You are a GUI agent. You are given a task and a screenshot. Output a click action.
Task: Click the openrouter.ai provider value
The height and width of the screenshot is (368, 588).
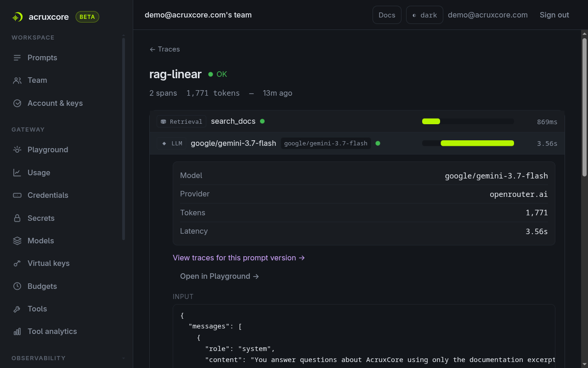tap(519, 194)
